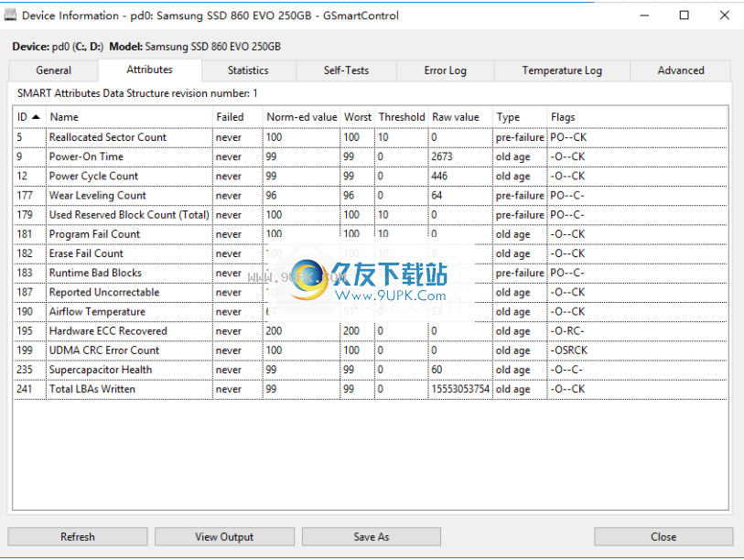Sort by the Type column header
Viewport: 744px width, 560px height.
coord(520,117)
